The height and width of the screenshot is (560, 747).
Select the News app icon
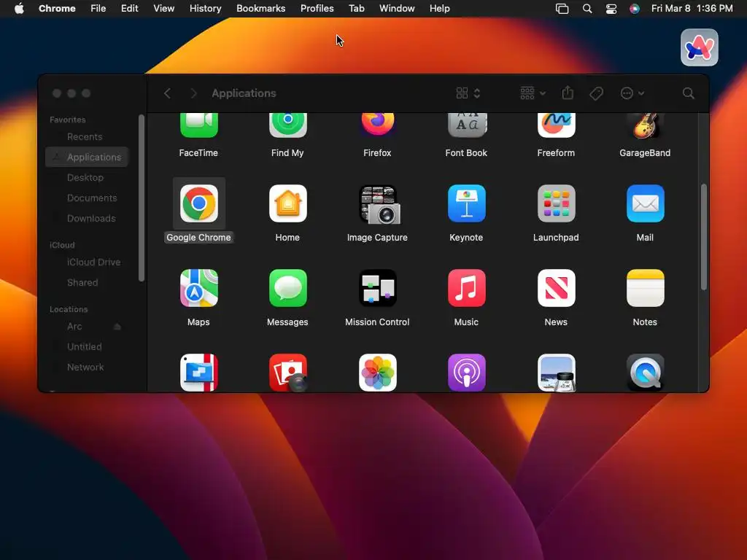click(x=556, y=288)
